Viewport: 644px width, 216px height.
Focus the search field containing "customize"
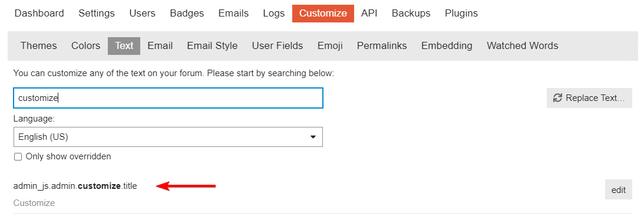click(168, 98)
